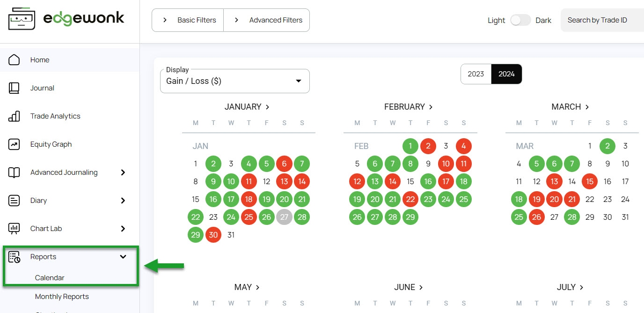Open the Equity Graph icon
644x313 pixels.
tap(14, 144)
